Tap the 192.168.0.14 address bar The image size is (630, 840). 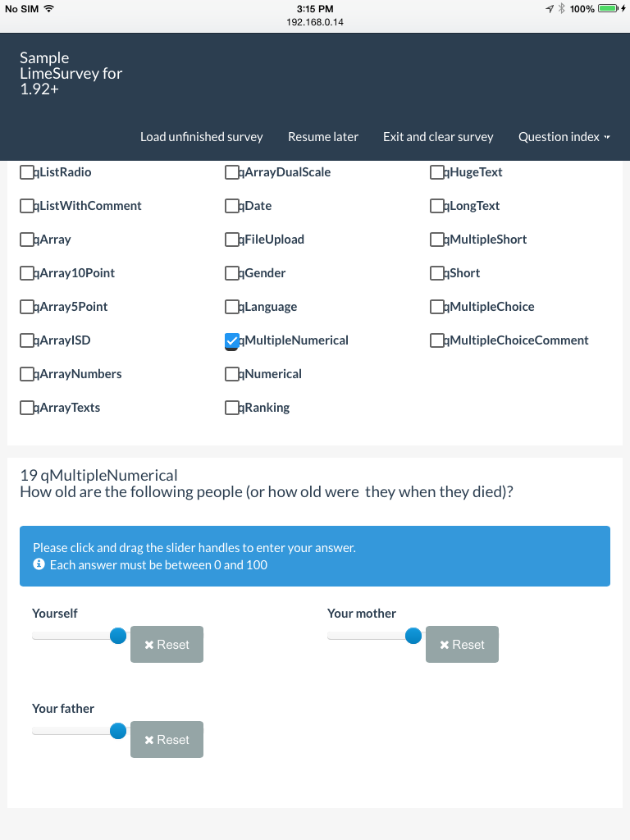pyautogui.click(x=315, y=22)
